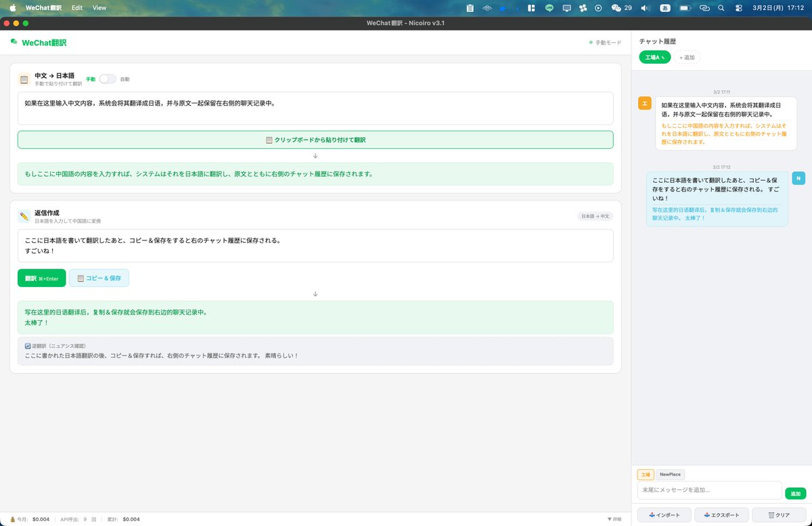Click the 3/2 17:12 blue chat bubble

[x=717, y=198]
